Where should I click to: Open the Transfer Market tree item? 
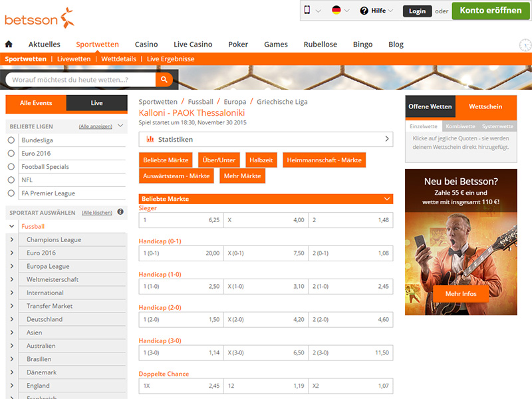click(x=49, y=306)
